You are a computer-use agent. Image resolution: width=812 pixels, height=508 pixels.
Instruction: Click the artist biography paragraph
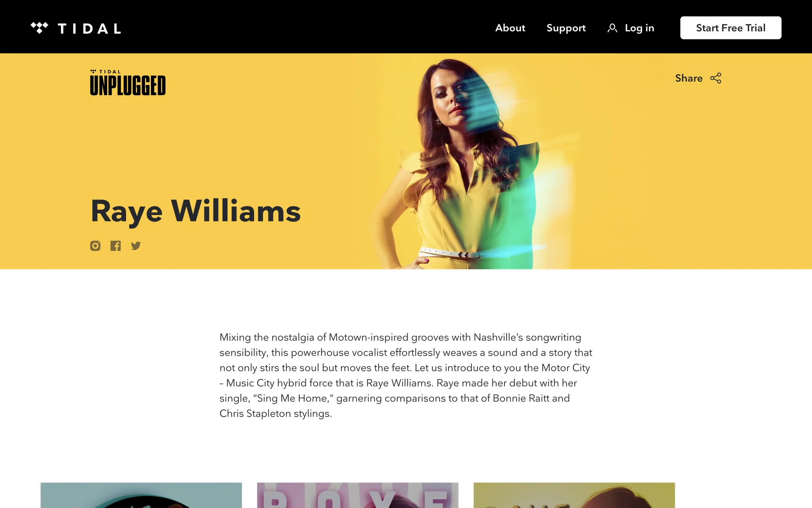pyautogui.click(x=406, y=375)
